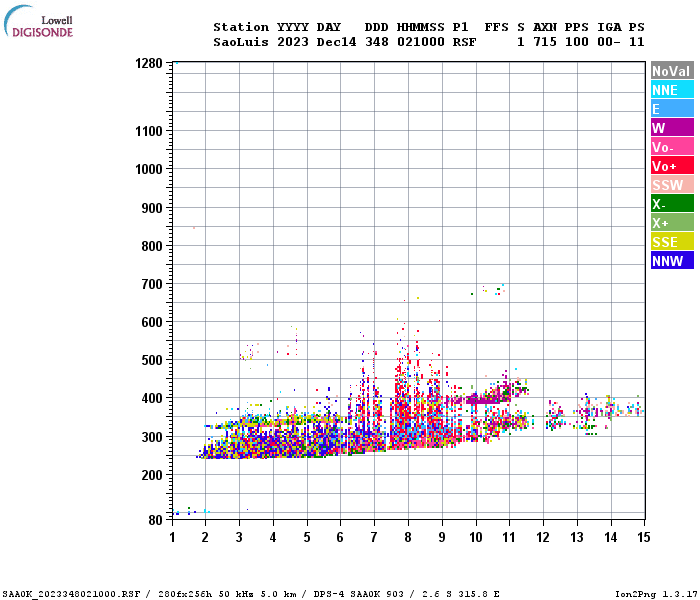
Task: Click the station name SaoLuis
Action: pos(241,42)
